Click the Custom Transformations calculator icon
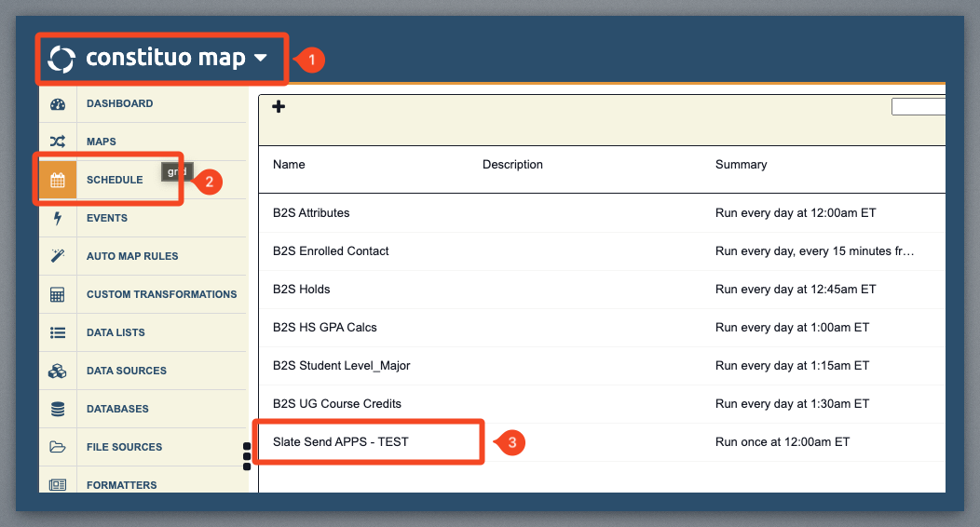Image resolution: width=980 pixels, height=527 pixels. (58, 294)
